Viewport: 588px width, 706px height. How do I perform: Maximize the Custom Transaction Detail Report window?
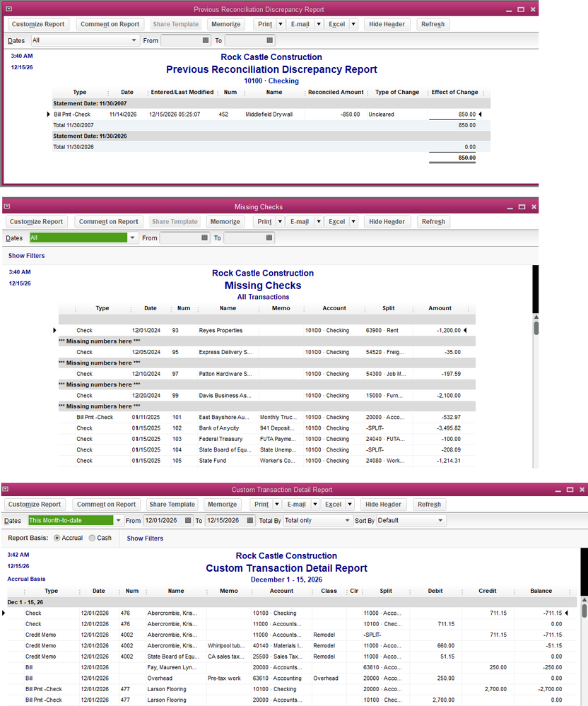(570, 490)
